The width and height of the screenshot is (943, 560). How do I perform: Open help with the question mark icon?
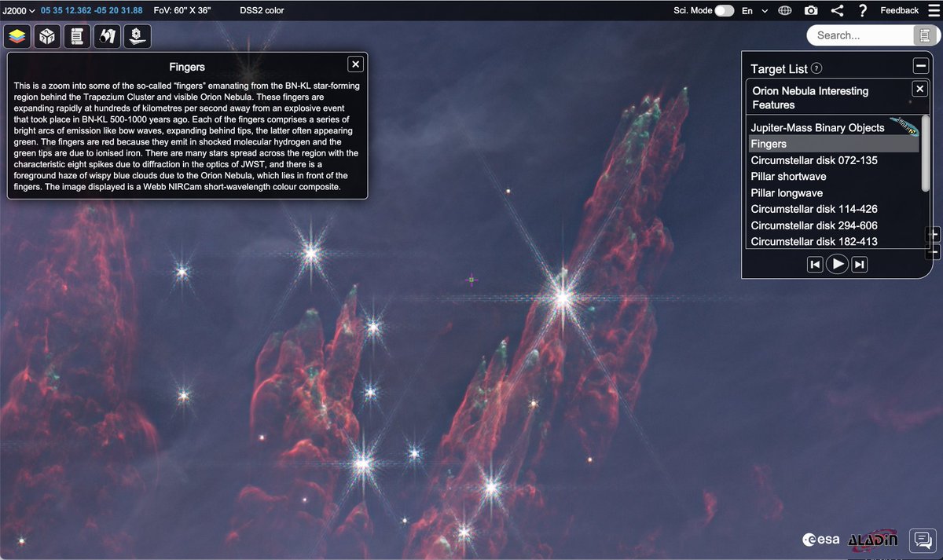tap(863, 10)
